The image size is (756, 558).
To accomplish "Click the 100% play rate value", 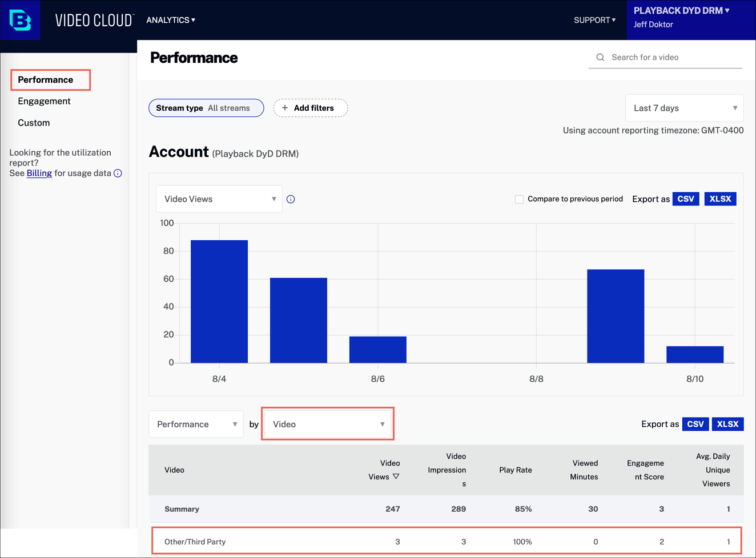I will tap(522, 541).
